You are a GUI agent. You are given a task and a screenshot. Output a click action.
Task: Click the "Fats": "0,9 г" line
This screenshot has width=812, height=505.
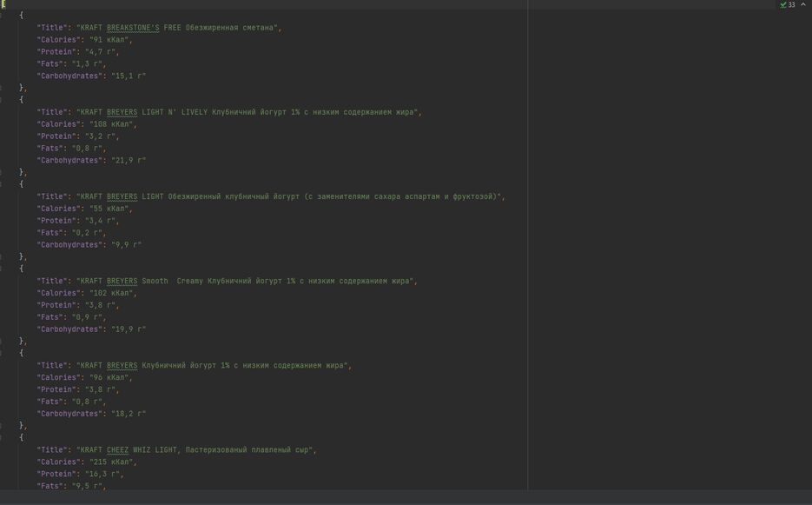71,317
